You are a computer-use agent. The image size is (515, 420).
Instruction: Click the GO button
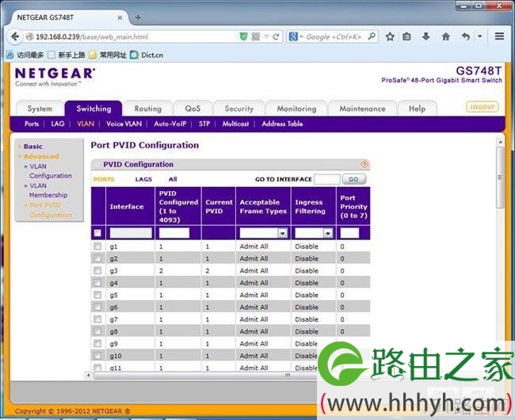point(353,179)
